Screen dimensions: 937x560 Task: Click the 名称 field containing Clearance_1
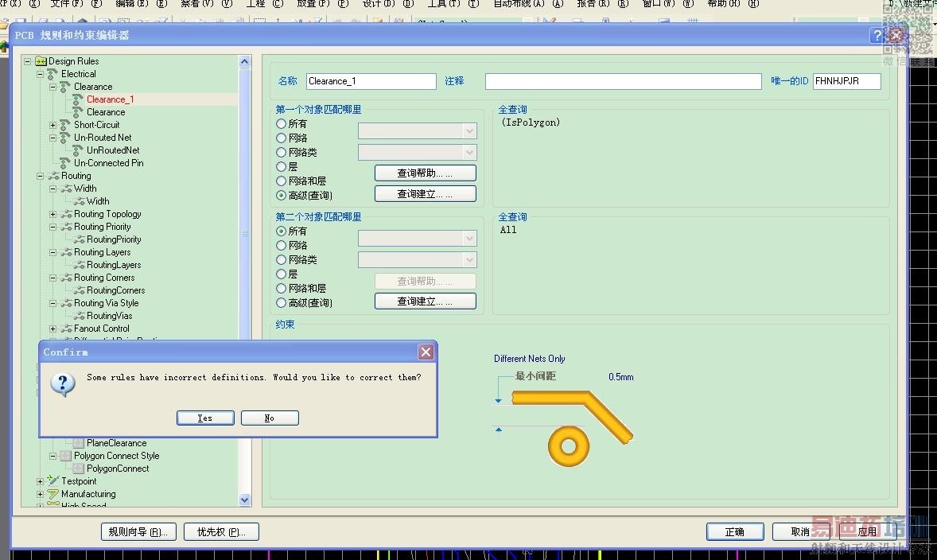pyautogui.click(x=371, y=81)
